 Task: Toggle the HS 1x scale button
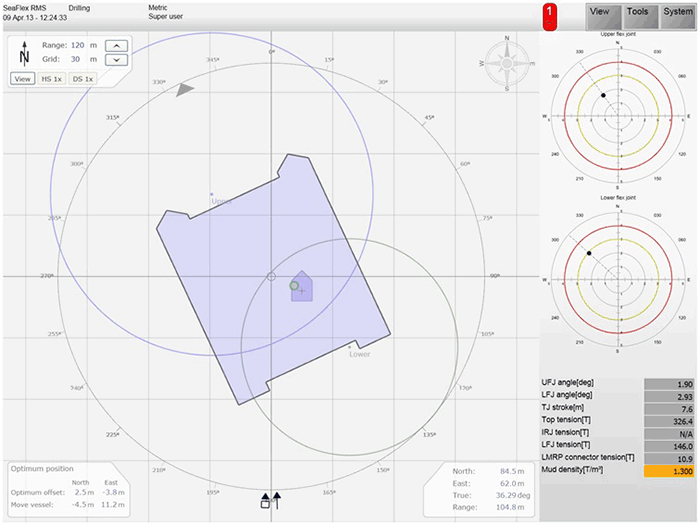(x=52, y=78)
